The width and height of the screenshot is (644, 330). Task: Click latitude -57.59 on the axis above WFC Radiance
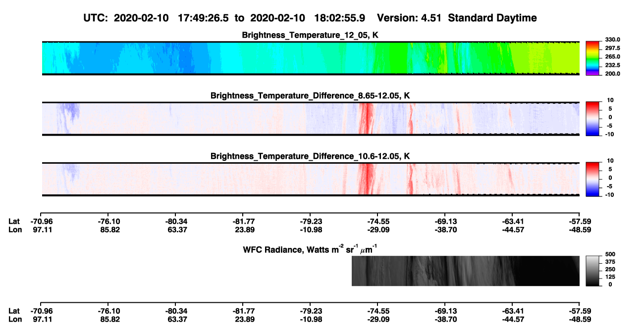tap(581, 222)
